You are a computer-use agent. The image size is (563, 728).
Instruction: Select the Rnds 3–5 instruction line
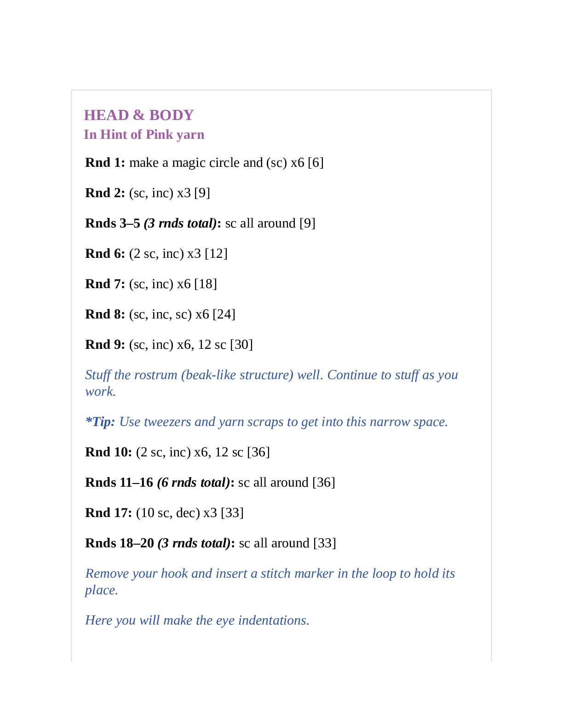coord(200,223)
